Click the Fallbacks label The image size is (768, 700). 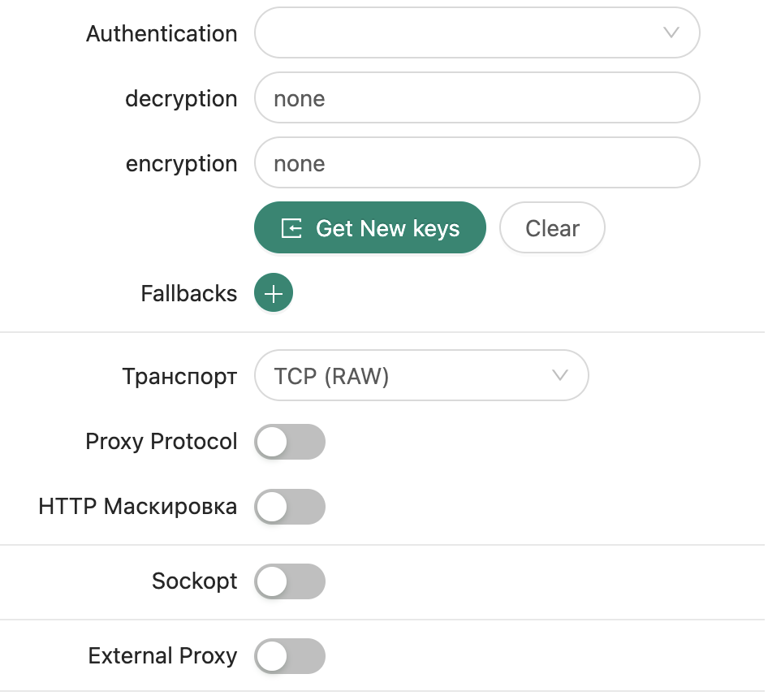pyautogui.click(x=188, y=293)
